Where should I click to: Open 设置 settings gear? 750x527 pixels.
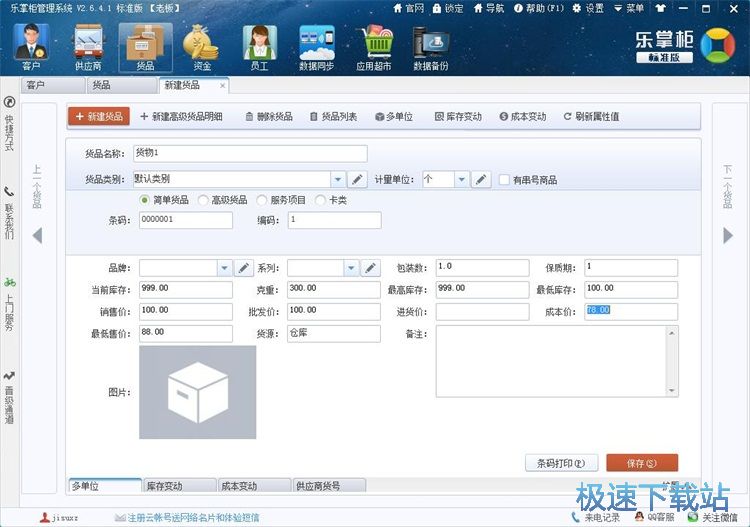tap(588, 9)
